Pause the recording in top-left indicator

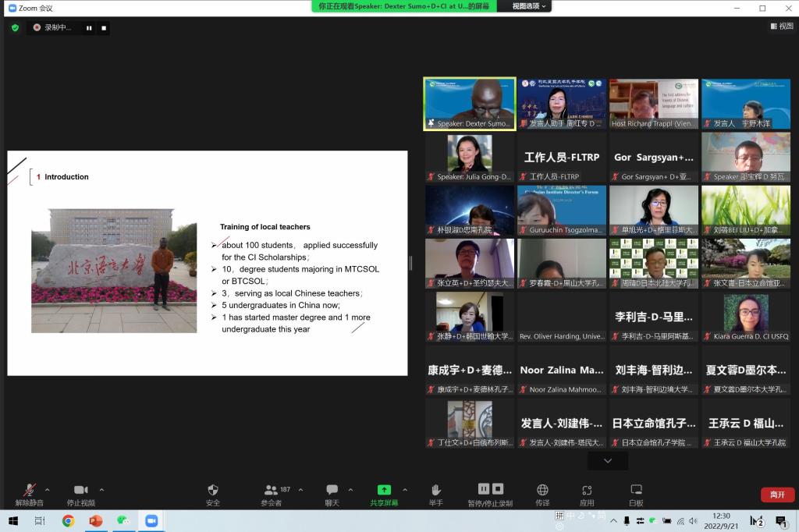(89, 28)
